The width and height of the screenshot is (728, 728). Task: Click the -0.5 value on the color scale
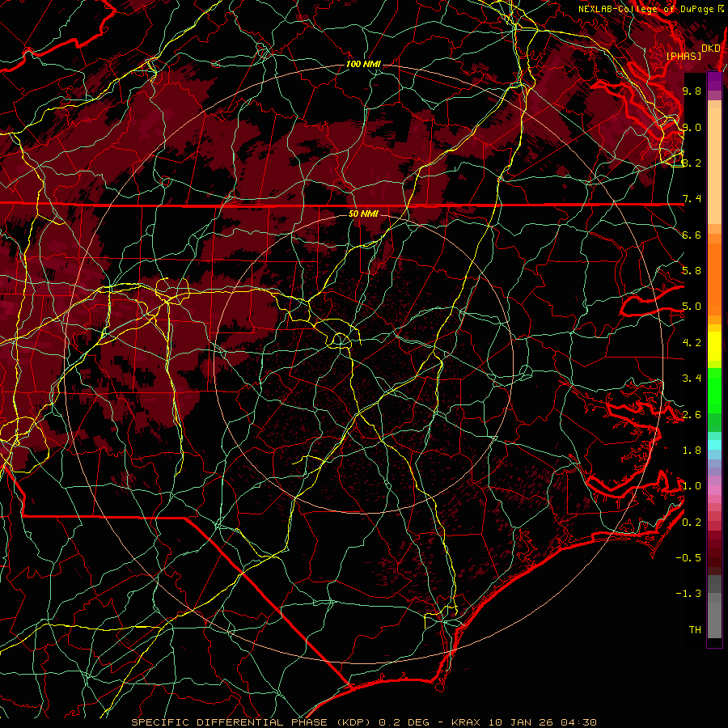688,557
